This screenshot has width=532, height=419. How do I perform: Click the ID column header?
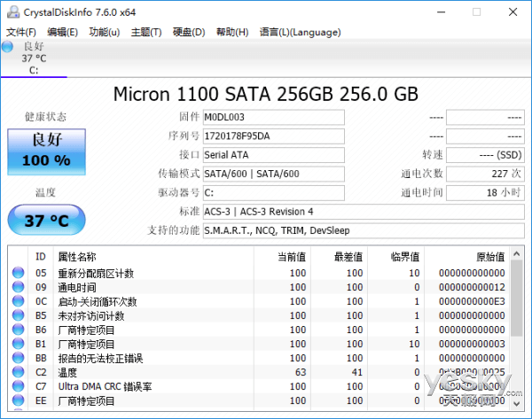[41, 257]
